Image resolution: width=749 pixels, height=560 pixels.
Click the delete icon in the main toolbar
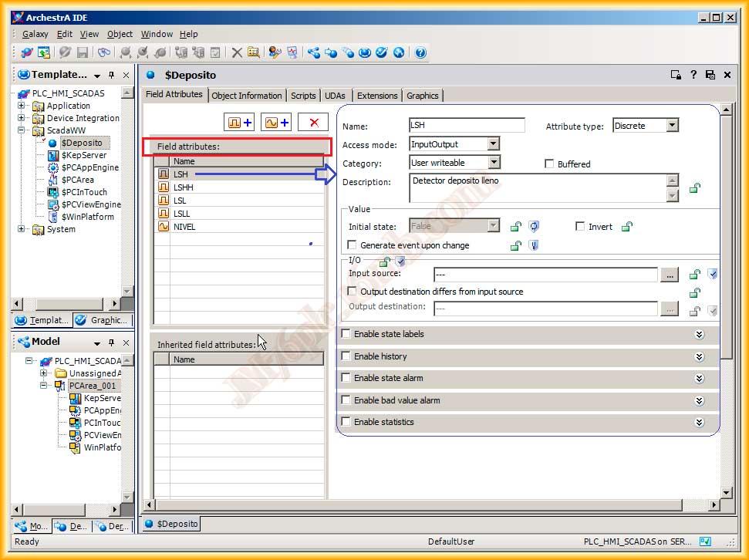click(237, 52)
